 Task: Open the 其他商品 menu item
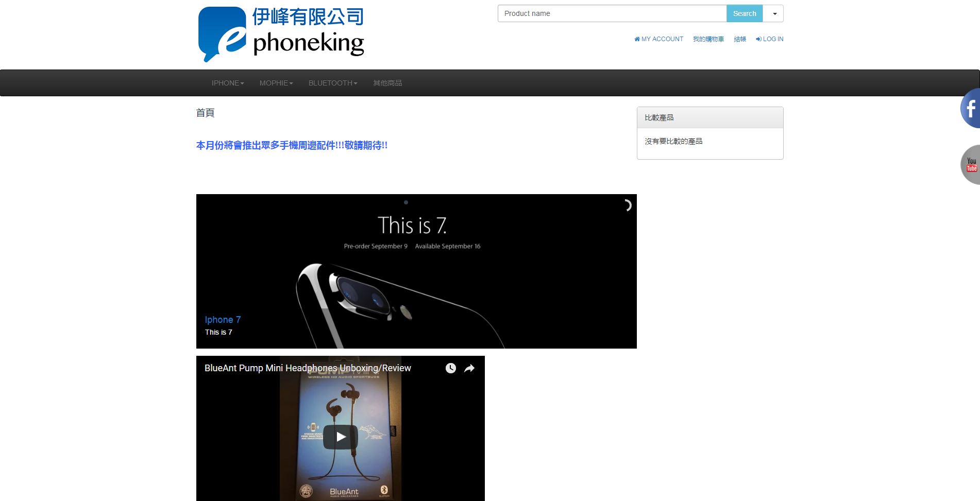click(387, 83)
